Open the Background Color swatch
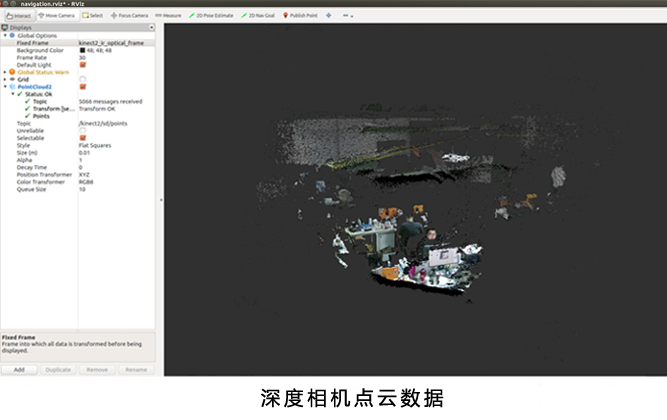Screen dimensions: 667x420 83,49
